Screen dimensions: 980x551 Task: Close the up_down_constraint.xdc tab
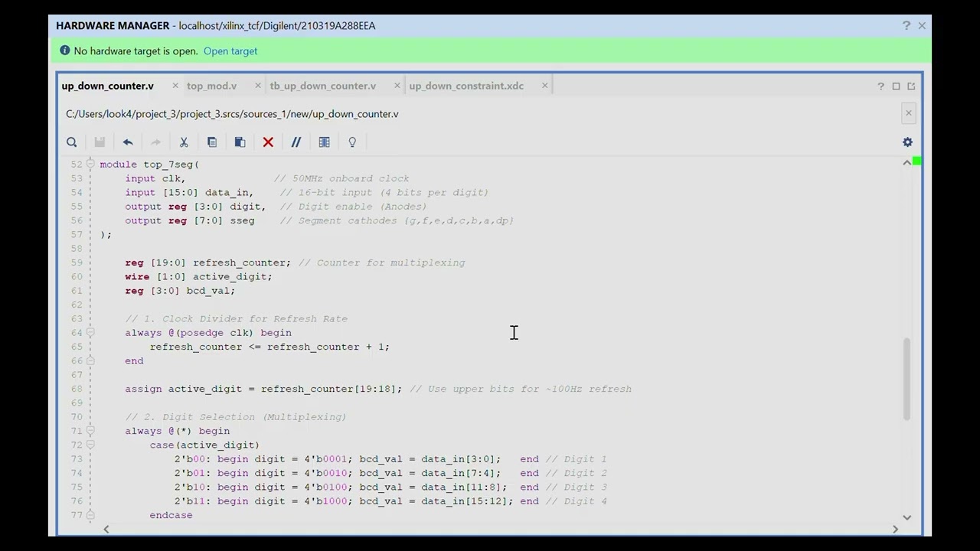pos(545,86)
